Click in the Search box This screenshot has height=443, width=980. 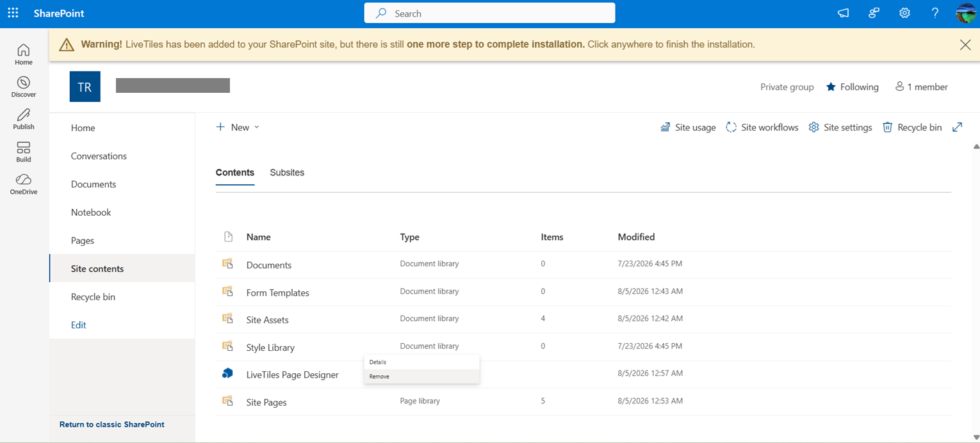click(489, 13)
